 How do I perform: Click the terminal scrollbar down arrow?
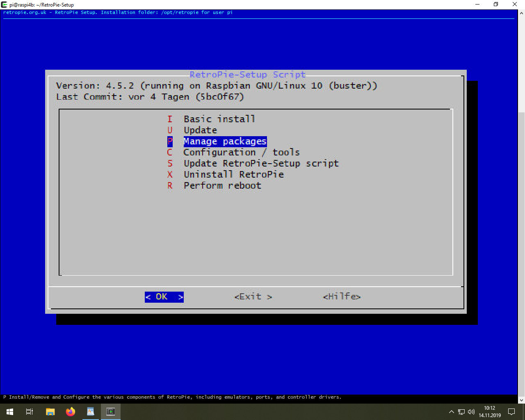[x=521, y=400]
